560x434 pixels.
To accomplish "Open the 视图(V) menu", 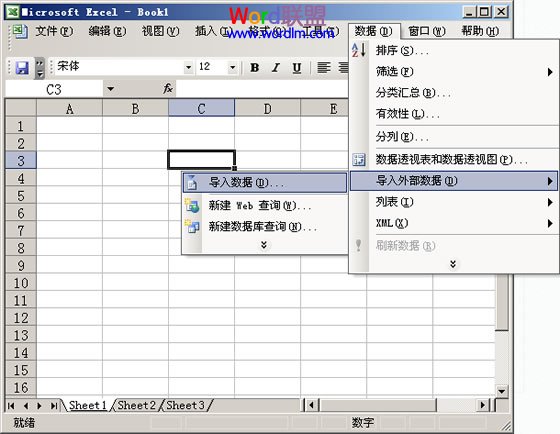I will pos(160,31).
